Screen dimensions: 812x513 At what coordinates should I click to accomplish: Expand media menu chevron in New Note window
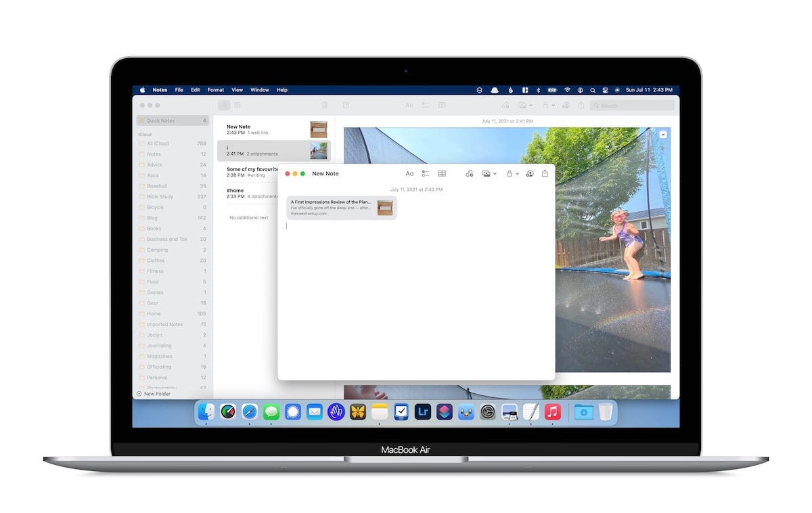(495, 174)
